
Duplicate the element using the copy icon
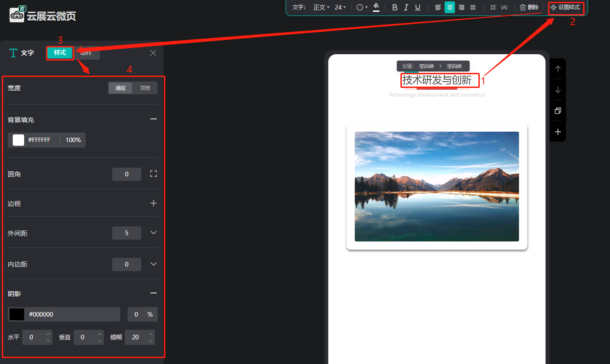[558, 111]
